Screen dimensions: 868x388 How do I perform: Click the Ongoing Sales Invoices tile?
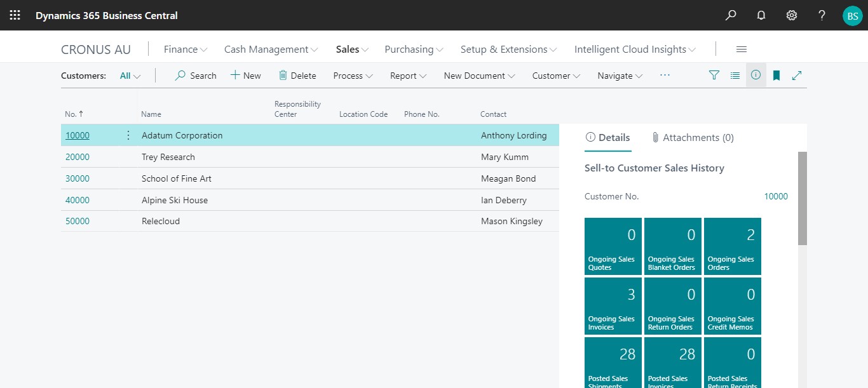point(613,306)
